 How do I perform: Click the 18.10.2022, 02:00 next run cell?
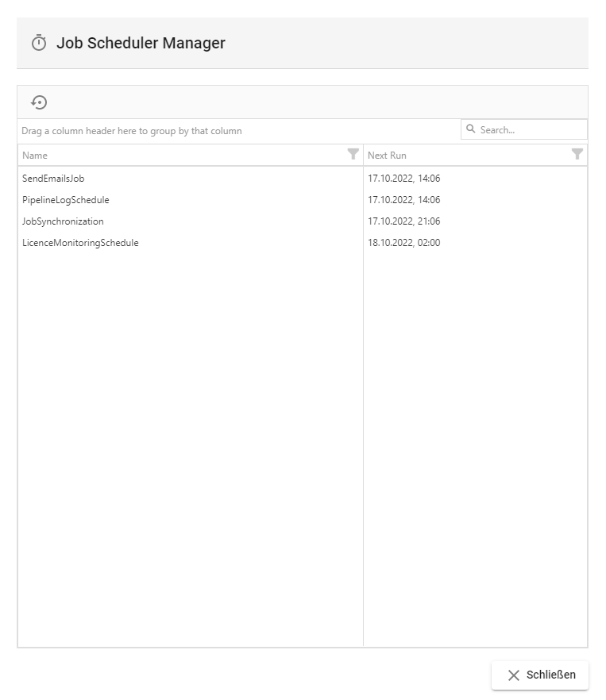click(403, 243)
